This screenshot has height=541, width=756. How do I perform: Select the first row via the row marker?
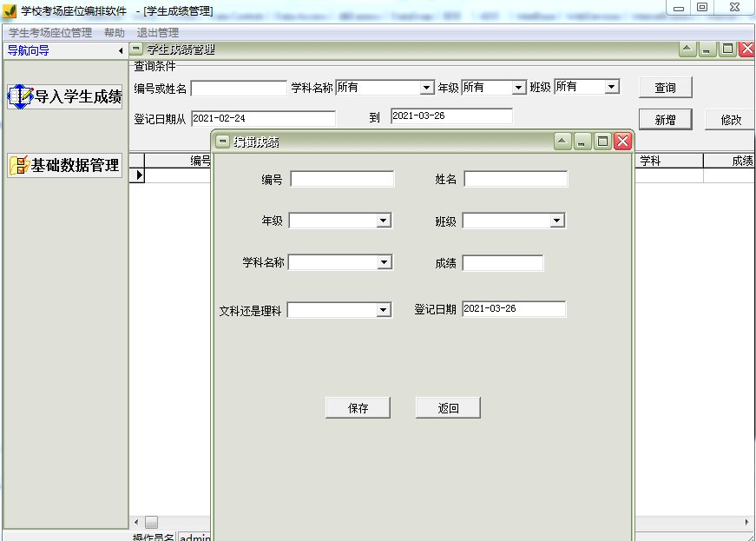coord(137,175)
